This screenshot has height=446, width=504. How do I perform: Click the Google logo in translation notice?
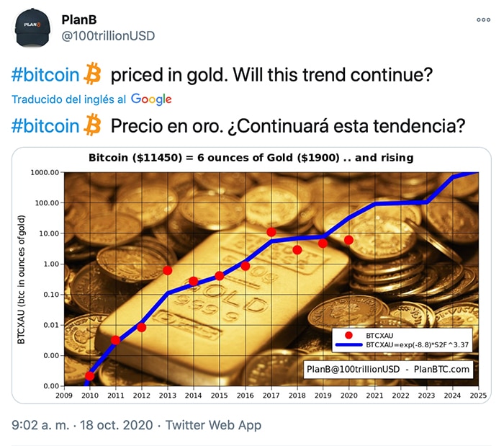point(151,99)
